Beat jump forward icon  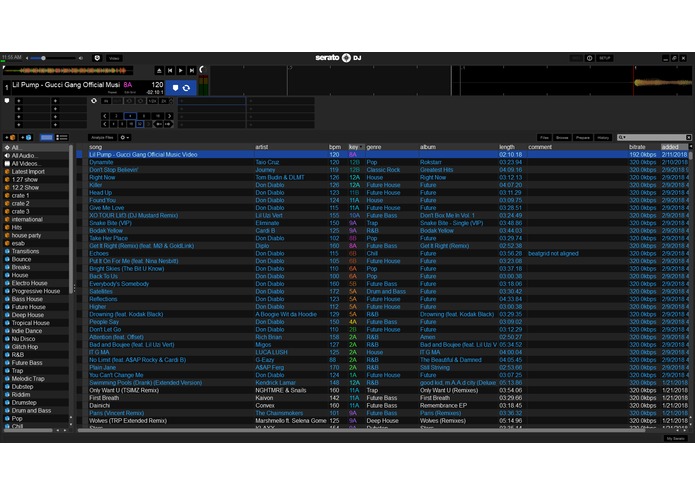[168, 124]
